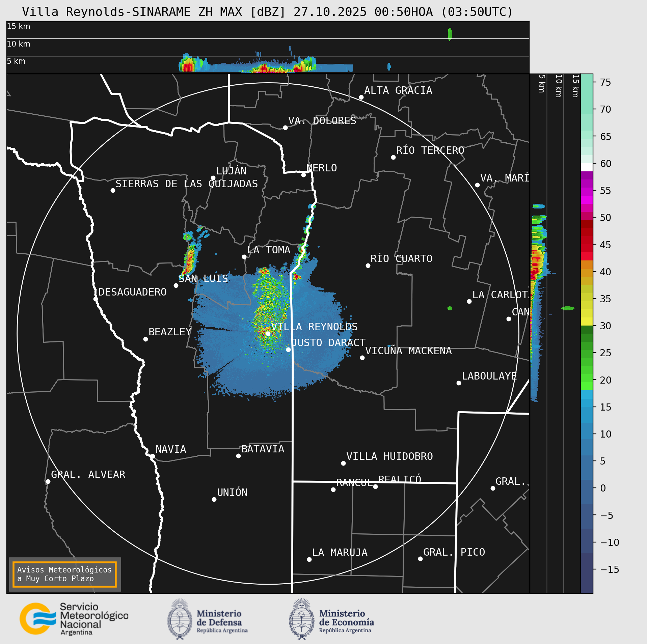The image size is (647, 644).
Task: Click the RÍO TERCERO city label
Action: (430, 150)
